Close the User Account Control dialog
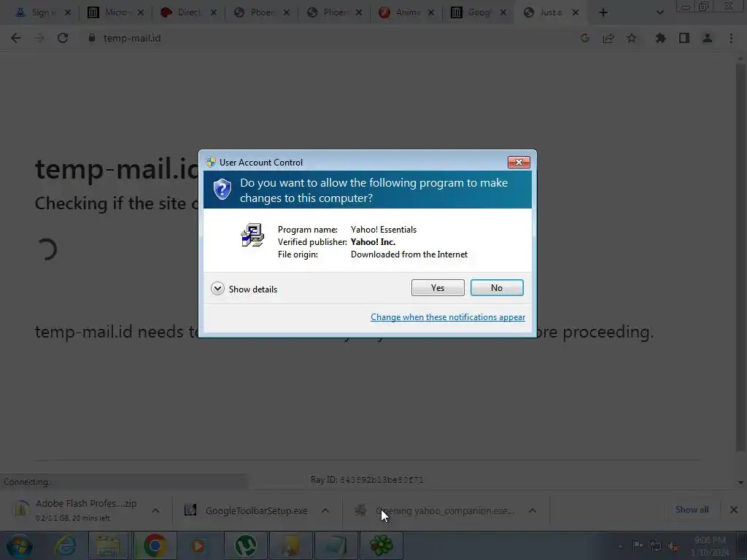 click(519, 163)
